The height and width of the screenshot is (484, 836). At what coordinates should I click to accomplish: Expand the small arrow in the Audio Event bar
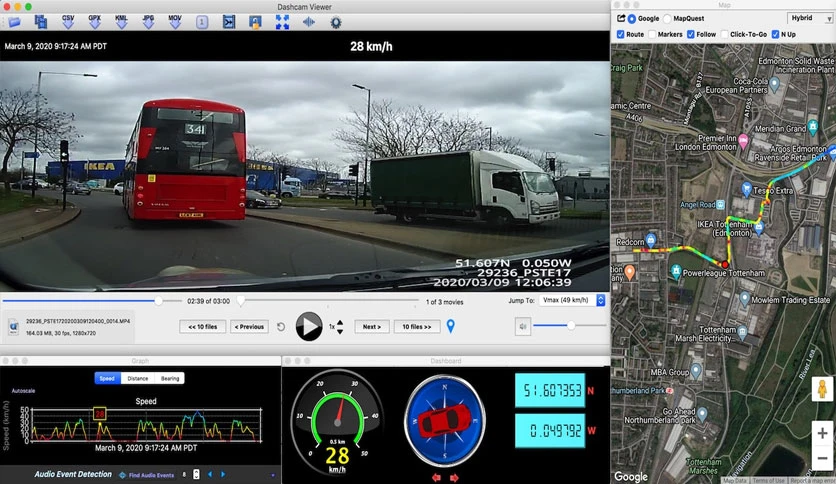pos(273,475)
